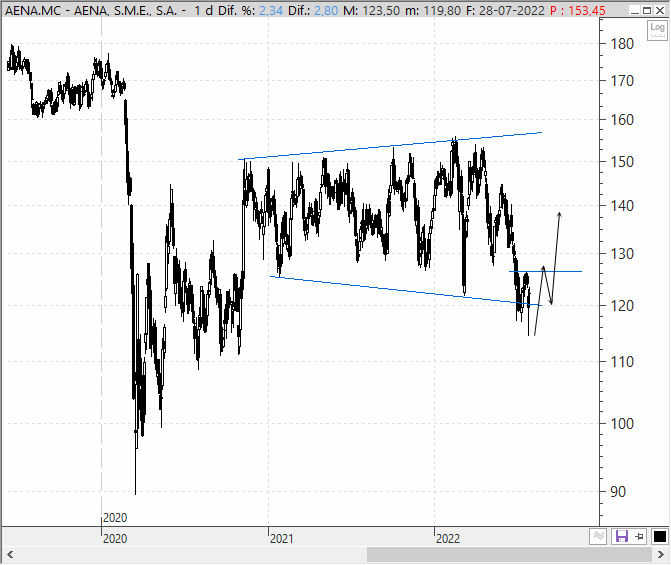Click the 160 price axis label

(x=622, y=120)
